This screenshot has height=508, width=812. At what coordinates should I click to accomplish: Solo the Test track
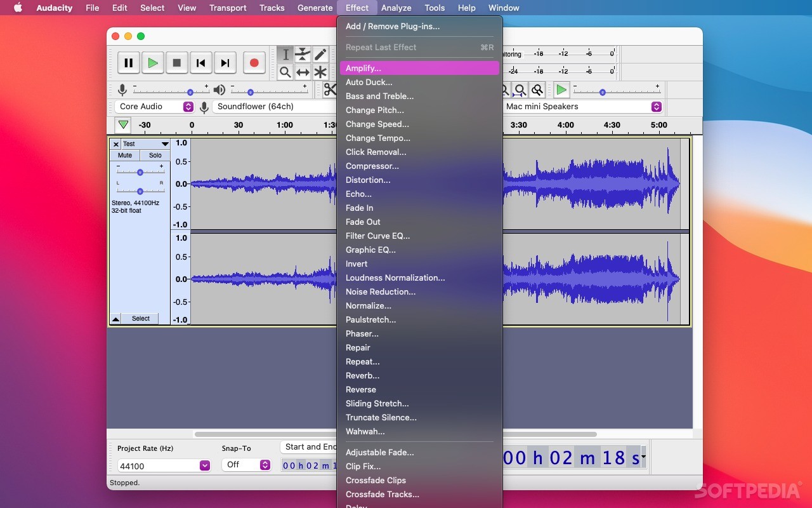click(155, 156)
